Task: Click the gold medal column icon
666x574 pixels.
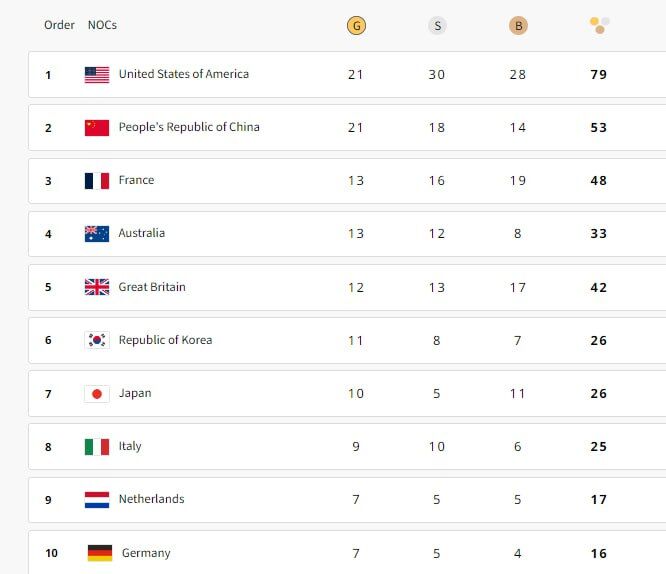Action: pyautogui.click(x=356, y=26)
